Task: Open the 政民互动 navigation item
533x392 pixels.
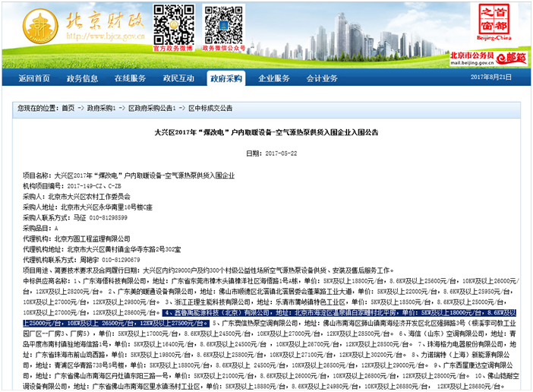Action: point(178,78)
